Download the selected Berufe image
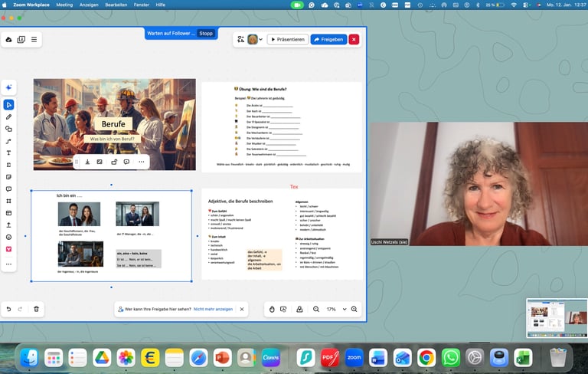 (87, 162)
